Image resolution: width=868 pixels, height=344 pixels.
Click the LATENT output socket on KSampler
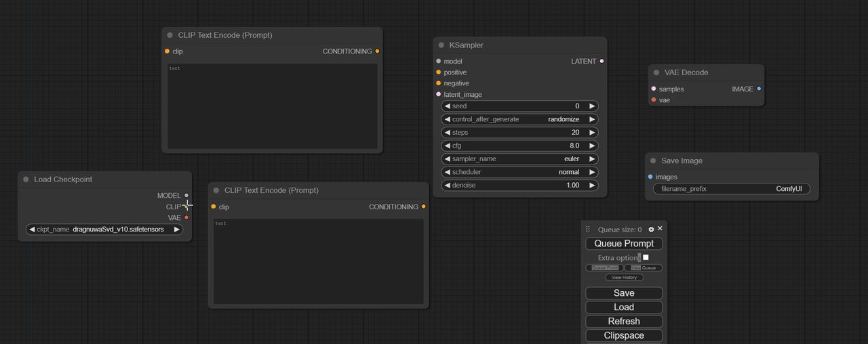coord(601,62)
